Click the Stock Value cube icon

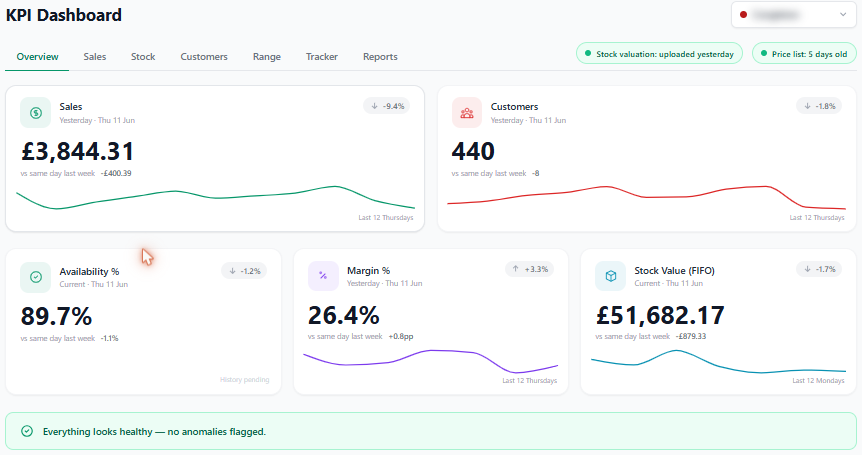point(611,276)
